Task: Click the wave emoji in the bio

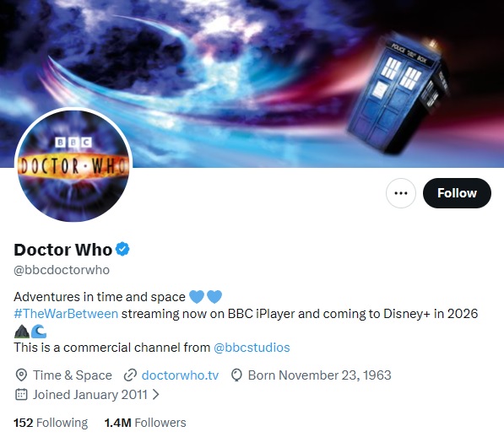Action: point(39,332)
